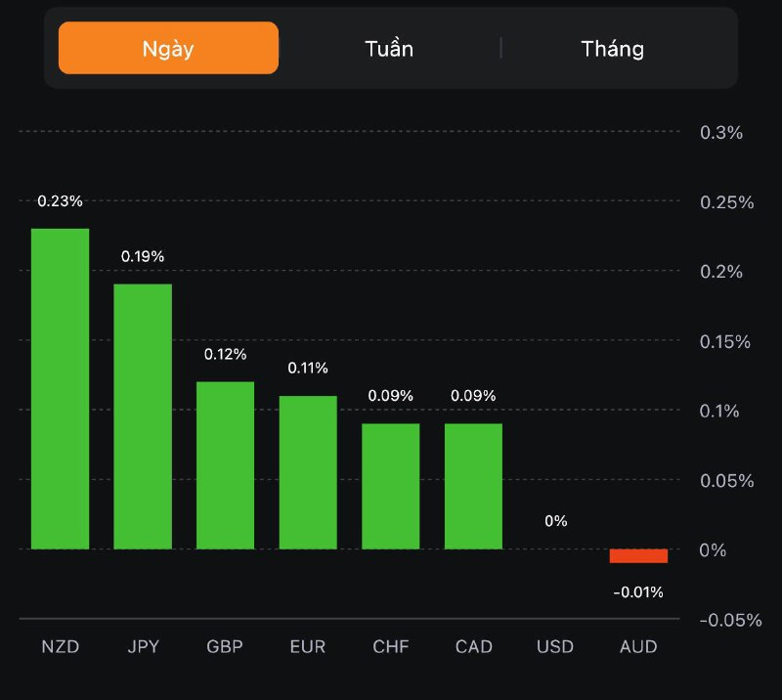Viewport: 782px width, 700px height.
Task: Switch to the Ngày tab
Action: click(168, 48)
